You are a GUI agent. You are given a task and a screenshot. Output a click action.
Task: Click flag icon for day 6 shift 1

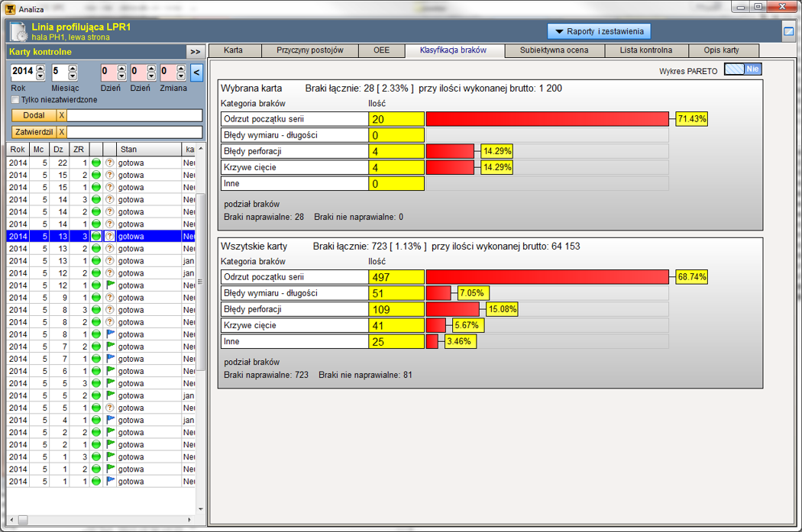[x=109, y=371]
